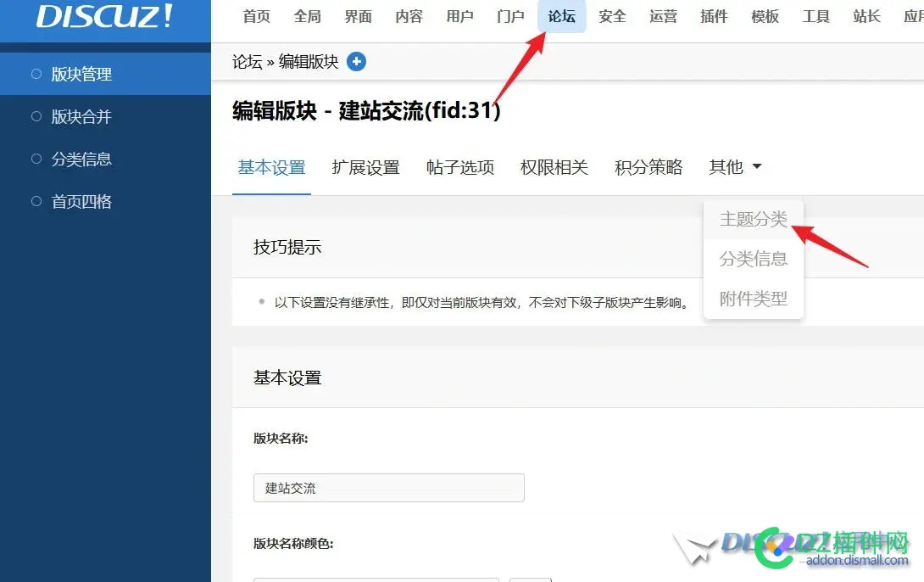Viewport: 924px width, 582px height.
Task: Open the 首页 top menu
Action: click(256, 16)
